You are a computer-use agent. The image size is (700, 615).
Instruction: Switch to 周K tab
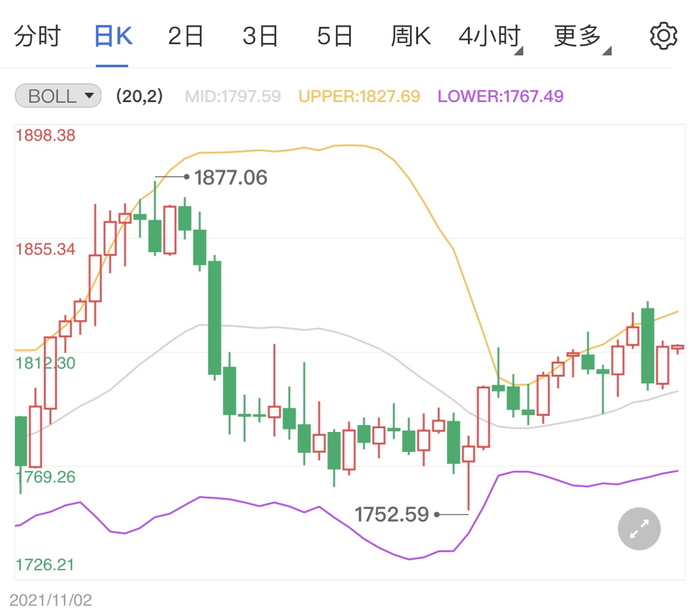tap(411, 36)
